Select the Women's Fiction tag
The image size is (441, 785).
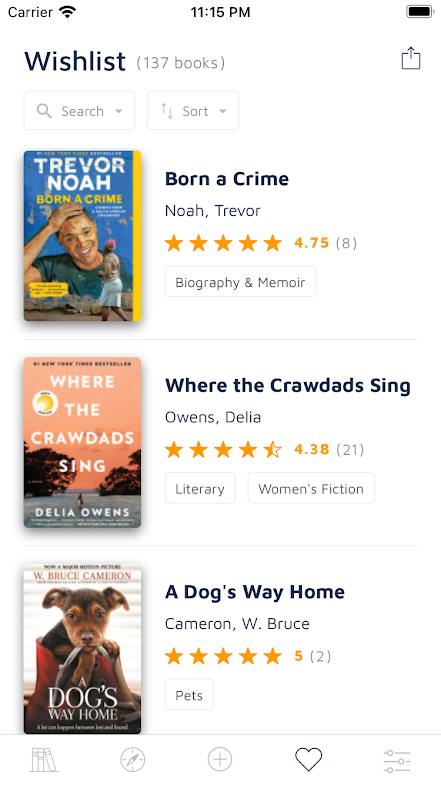pyautogui.click(x=311, y=488)
